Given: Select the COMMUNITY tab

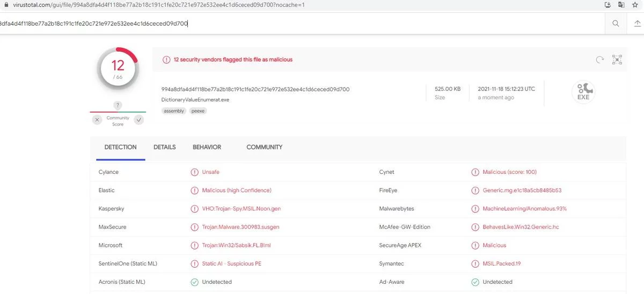Looking at the screenshot, I should [x=264, y=147].
